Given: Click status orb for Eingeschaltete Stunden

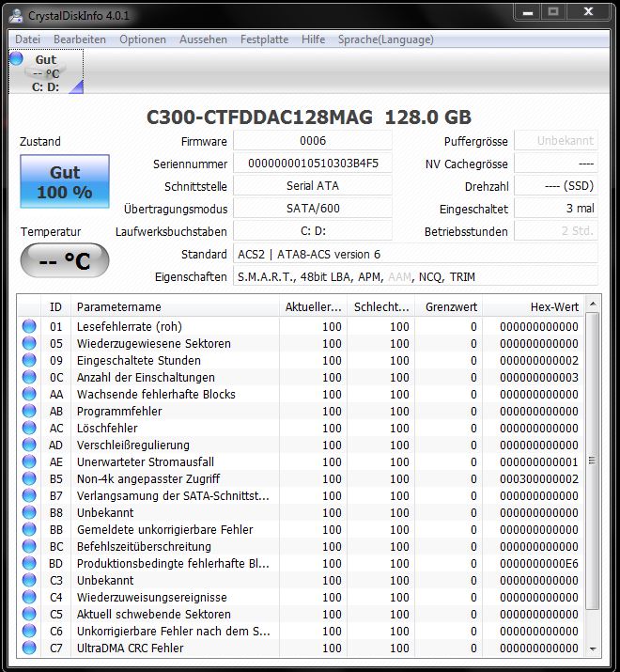Looking at the screenshot, I should (x=29, y=360).
